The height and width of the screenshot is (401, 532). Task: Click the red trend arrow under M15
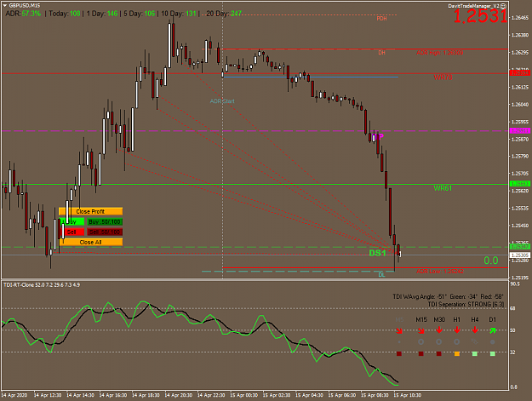coord(421,330)
